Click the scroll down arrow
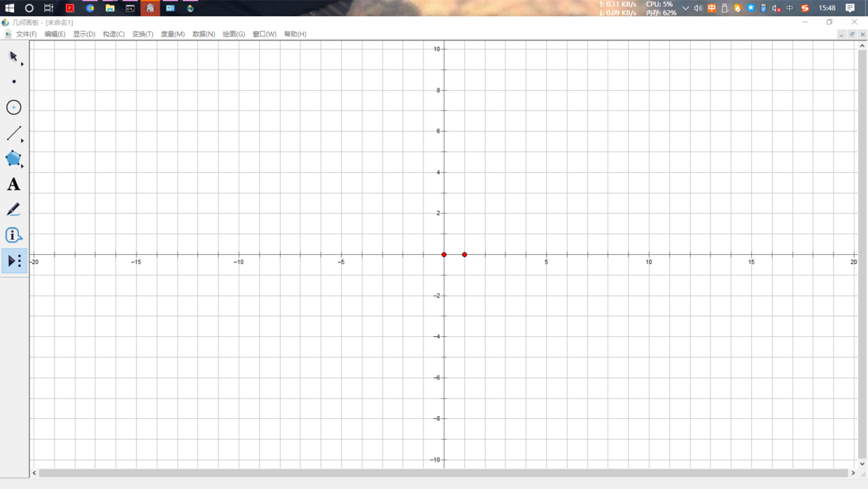868x489 pixels. (862, 463)
